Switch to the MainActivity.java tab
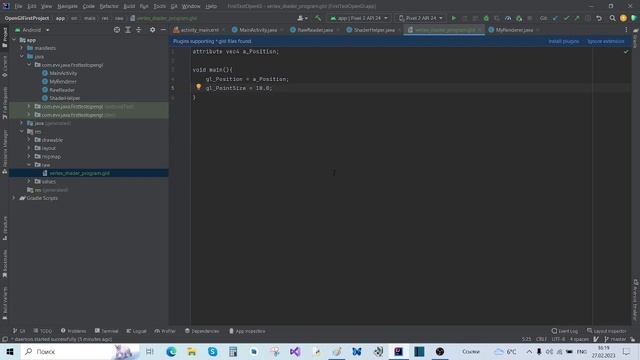Screen dimensions: 640x360 [258, 30]
